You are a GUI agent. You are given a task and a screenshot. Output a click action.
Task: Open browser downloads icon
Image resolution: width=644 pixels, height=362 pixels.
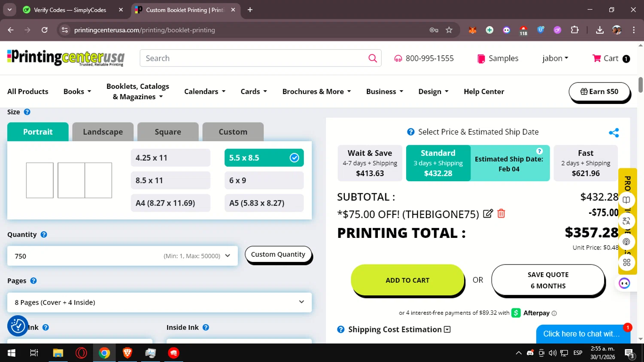click(x=600, y=30)
